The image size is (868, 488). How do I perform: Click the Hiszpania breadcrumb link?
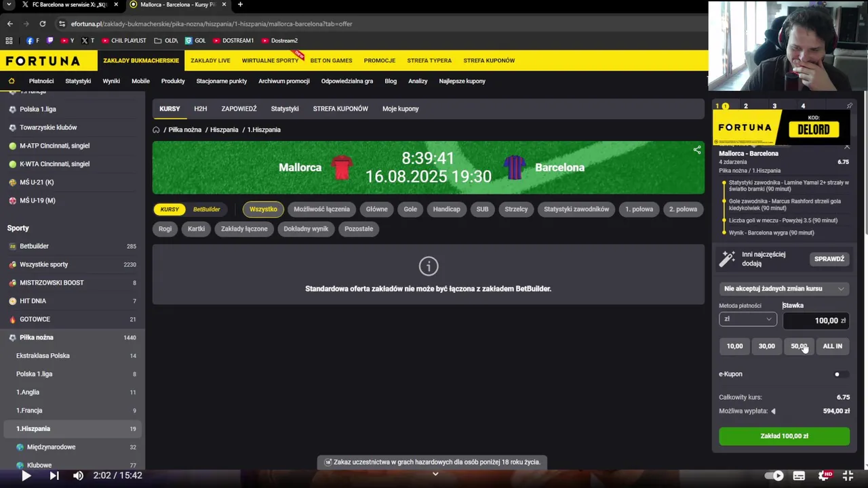224,129
